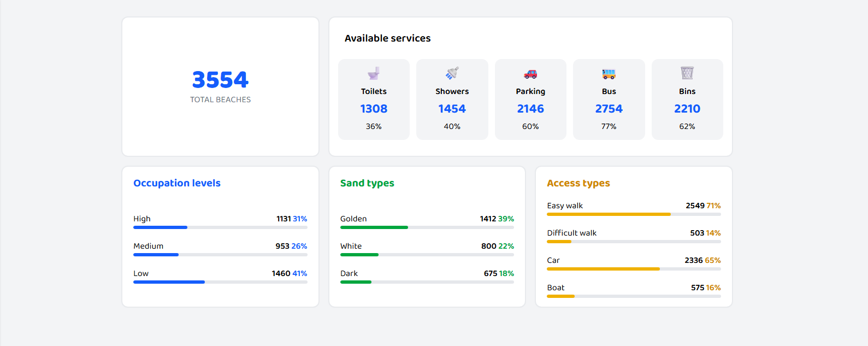Click the shower head icon
Viewport: 868px width, 346px height.
coord(452,73)
